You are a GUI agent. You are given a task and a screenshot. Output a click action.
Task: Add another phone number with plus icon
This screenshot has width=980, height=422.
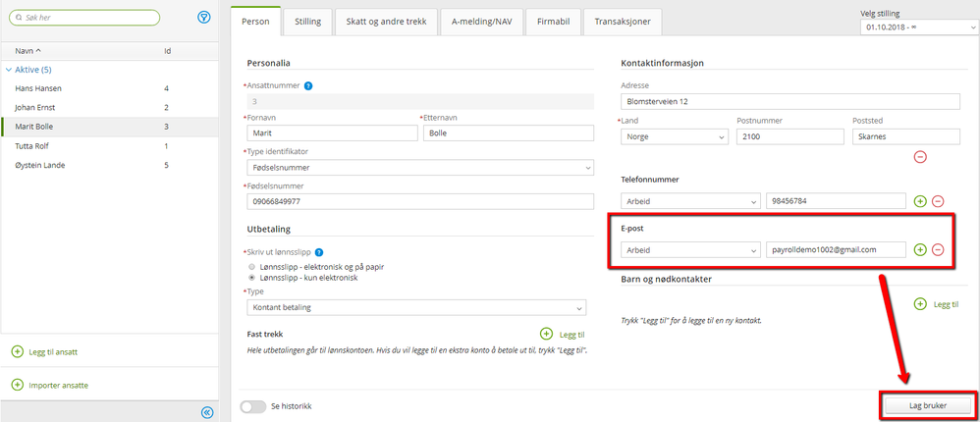tap(920, 201)
